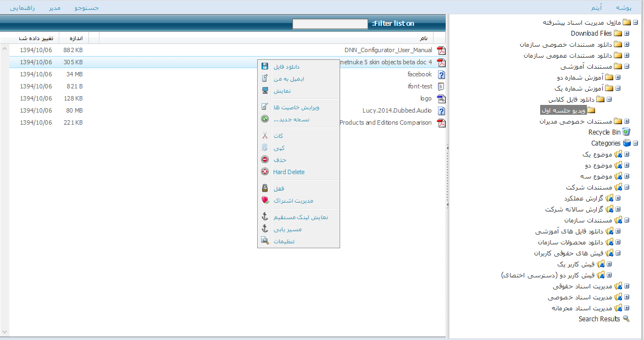Collapse the Categories tree node

[635, 143]
